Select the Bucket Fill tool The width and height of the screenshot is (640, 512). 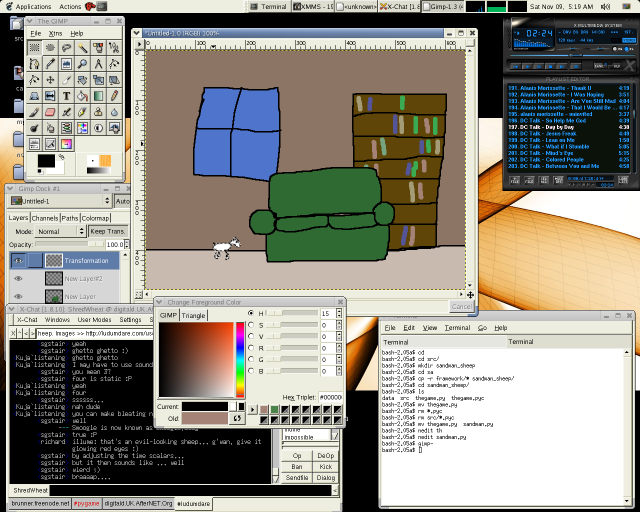82,96
